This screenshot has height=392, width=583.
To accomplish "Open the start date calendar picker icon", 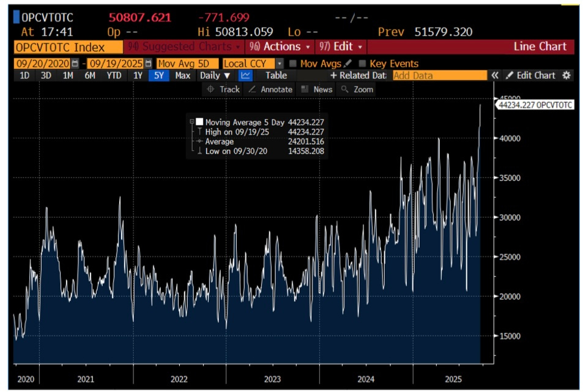I will click(x=75, y=64).
